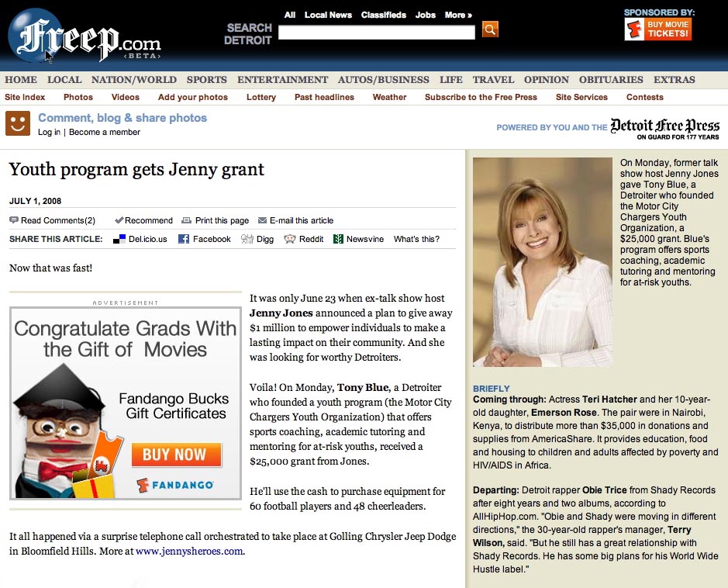Screen dimensions: 728x588
Task: Click the Jenny Jones photo
Action: point(542,262)
